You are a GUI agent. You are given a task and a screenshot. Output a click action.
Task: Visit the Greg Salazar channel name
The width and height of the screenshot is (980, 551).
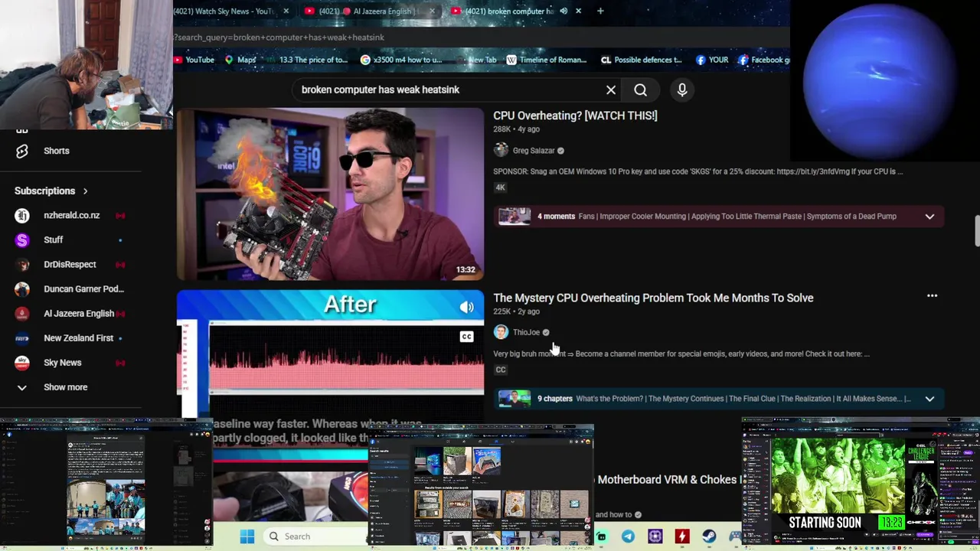(534, 151)
